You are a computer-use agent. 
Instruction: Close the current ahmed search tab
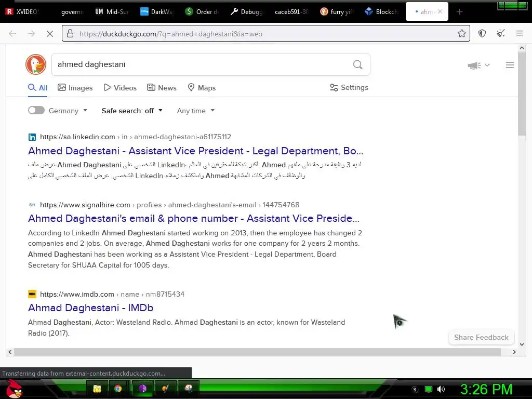coord(440,11)
